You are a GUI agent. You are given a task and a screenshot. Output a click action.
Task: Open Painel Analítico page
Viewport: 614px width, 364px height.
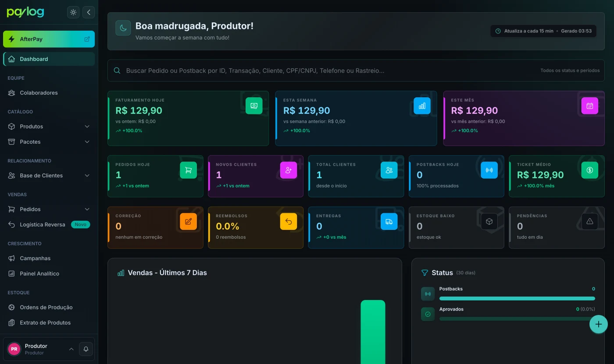tap(49, 274)
